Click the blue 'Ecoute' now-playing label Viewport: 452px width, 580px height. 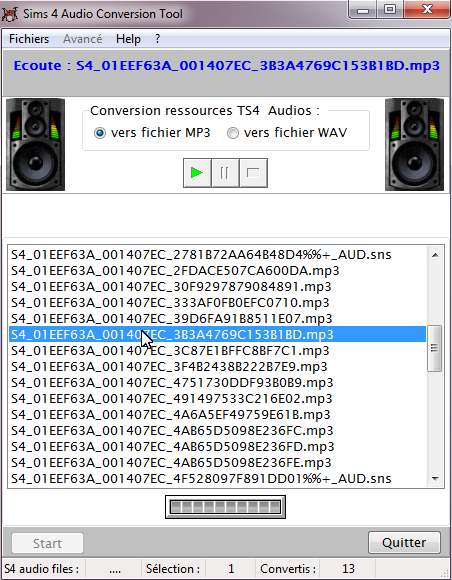(226, 66)
